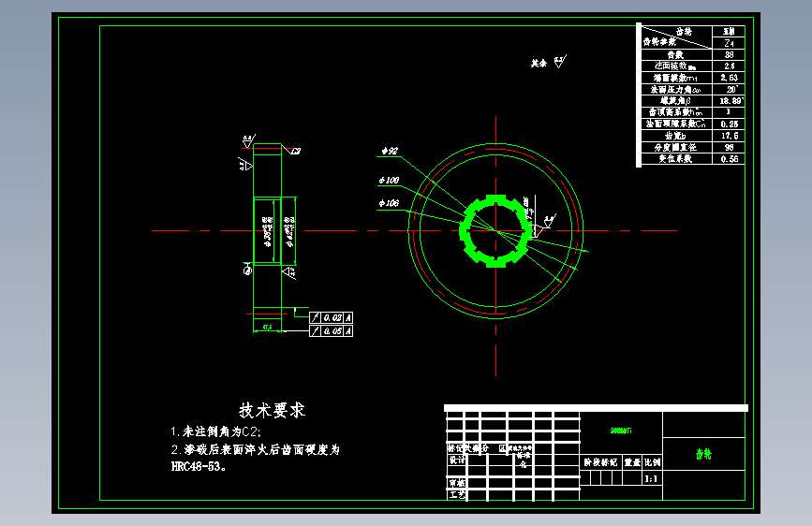Click the 审核 row label in title block

coord(457,483)
